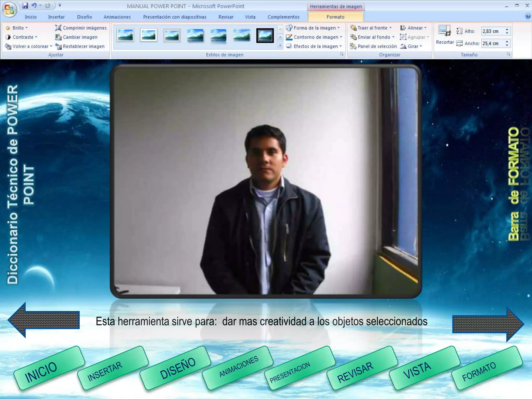
Task: Open Estilos de imagen dialog launcher
Action: (x=342, y=55)
